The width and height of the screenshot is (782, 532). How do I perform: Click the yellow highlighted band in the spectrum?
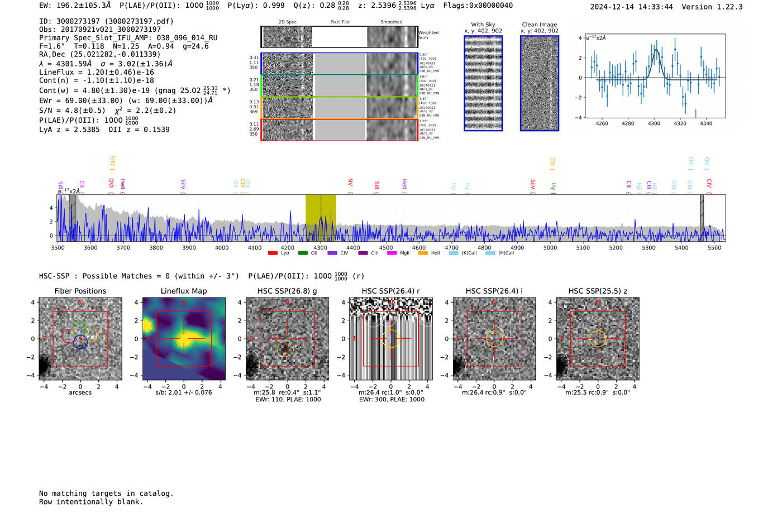tap(321, 218)
